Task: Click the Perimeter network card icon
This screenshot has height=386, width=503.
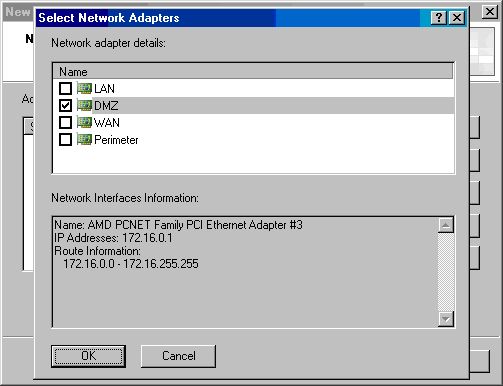Action: (84, 139)
